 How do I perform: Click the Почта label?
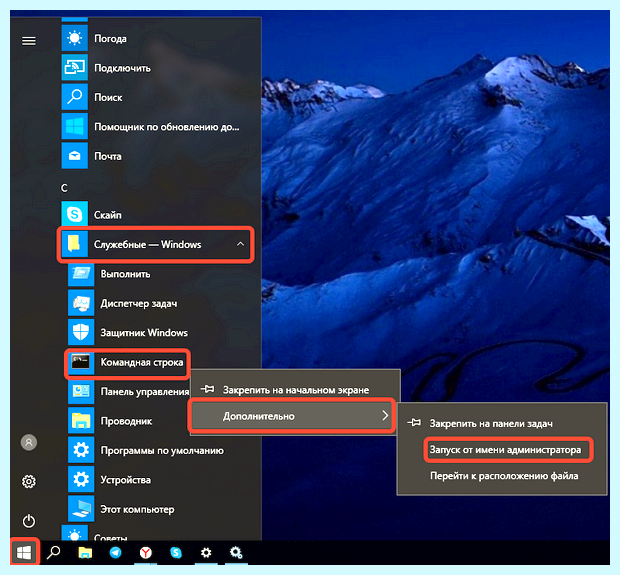coord(108,156)
